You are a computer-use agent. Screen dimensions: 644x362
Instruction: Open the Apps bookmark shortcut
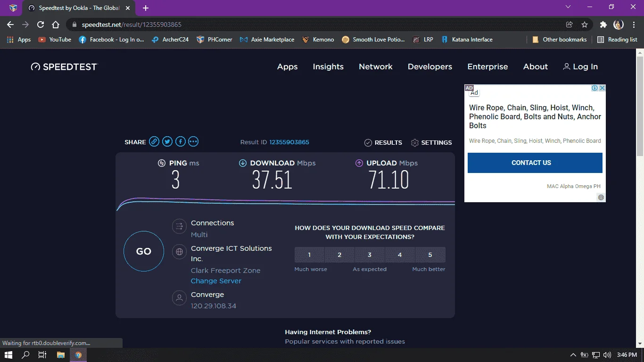19,40
